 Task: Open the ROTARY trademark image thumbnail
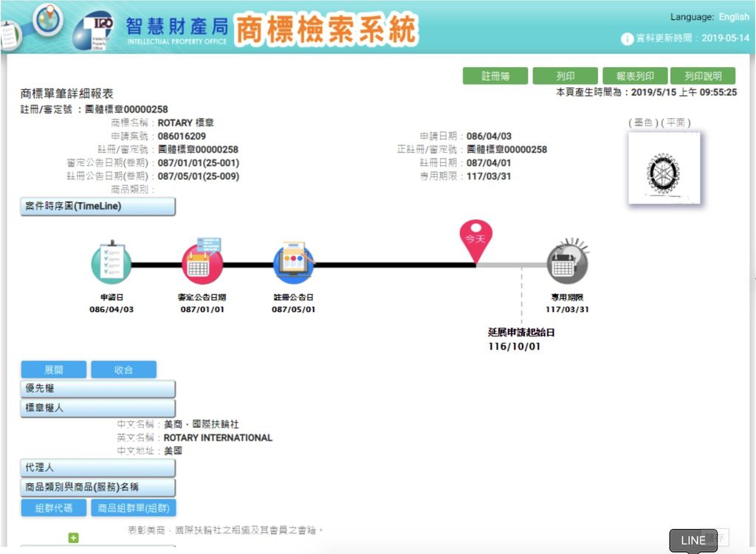coord(664,167)
